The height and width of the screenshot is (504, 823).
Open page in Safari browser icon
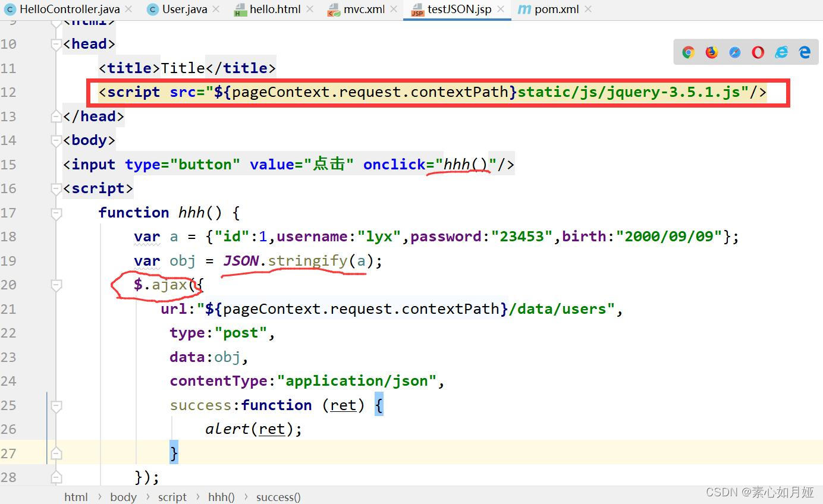point(735,52)
